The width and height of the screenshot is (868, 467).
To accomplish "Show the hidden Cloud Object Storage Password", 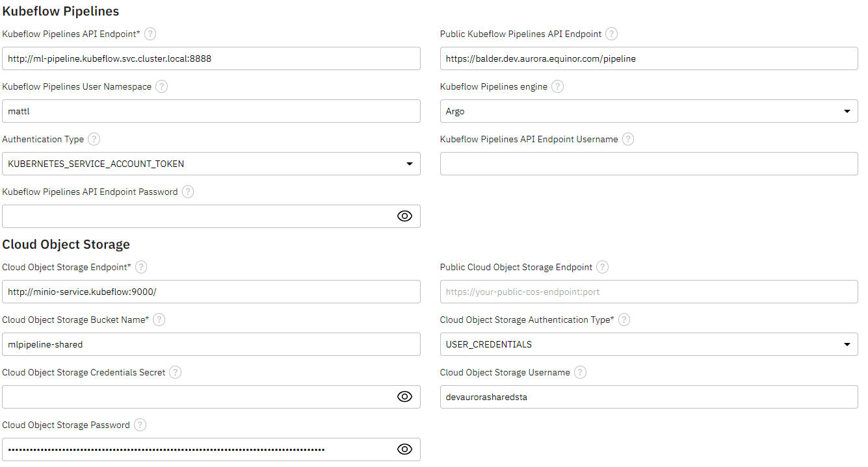I will coord(404,449).
